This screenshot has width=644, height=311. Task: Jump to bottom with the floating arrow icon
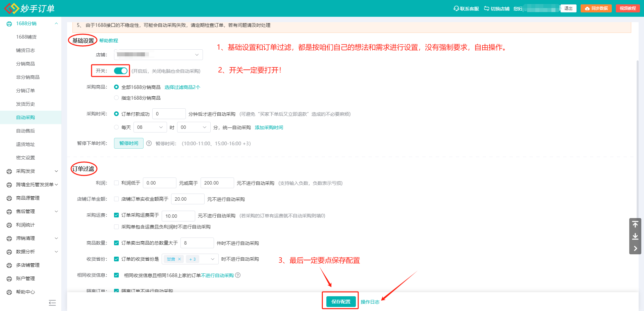(x=635, y=237)
